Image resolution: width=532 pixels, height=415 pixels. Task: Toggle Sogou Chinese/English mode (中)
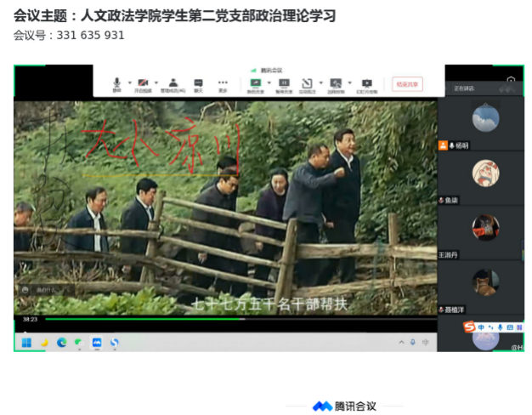[x=481, y=327]
